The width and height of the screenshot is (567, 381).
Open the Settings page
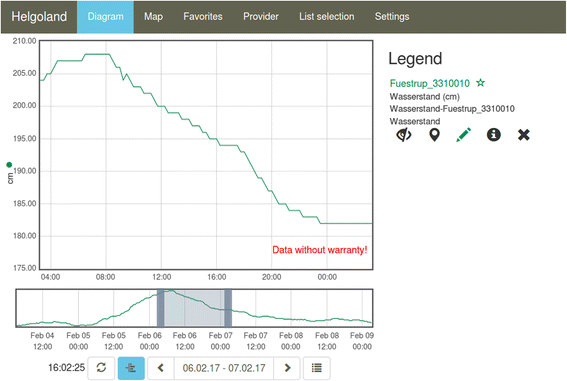pyautogui.click(x=392, y=17)
